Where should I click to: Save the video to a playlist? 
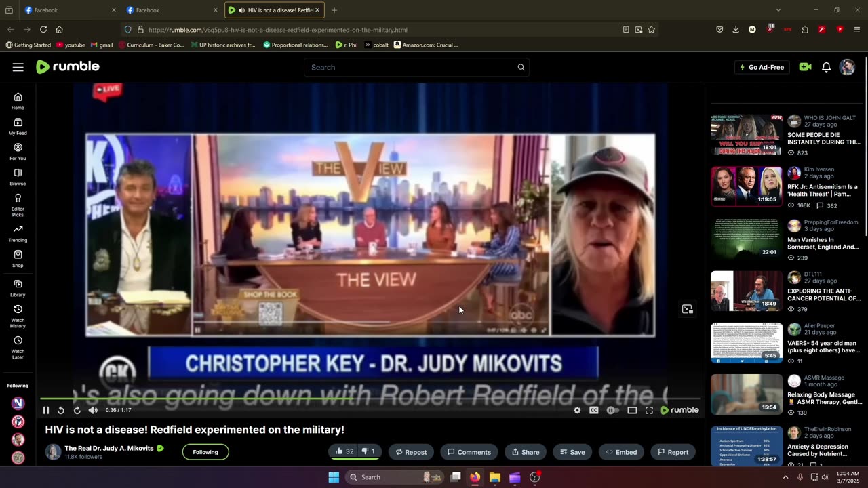pyautogui.click(x=572, y=452)
